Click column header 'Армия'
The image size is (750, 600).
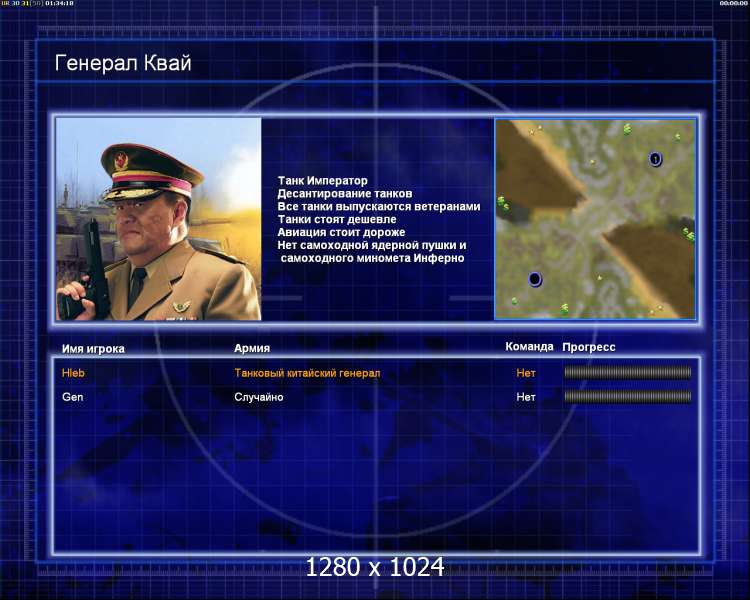click(x=252, y=348)
